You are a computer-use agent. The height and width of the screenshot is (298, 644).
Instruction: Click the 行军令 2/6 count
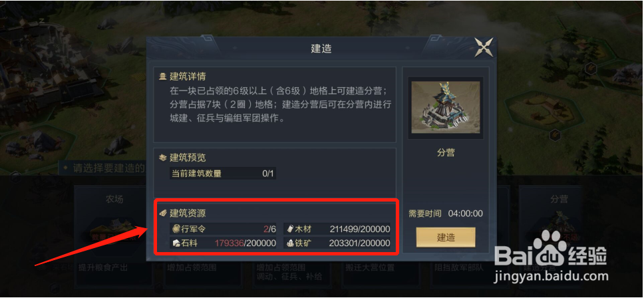pyautogui.click(x=269, y=229)
